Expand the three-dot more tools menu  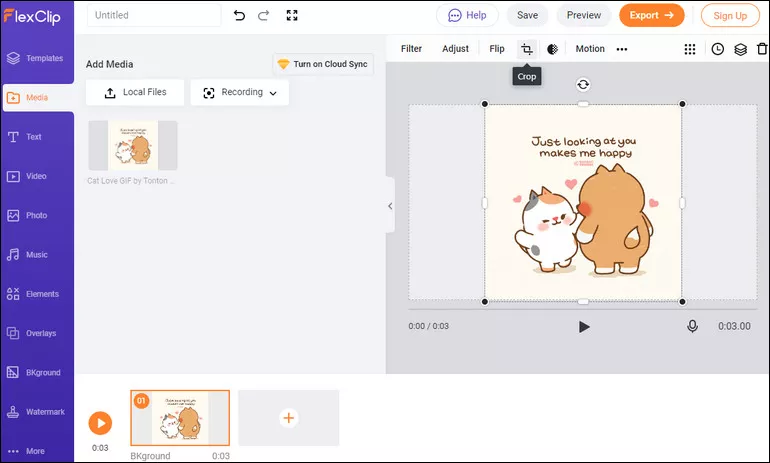(x=622, y=49)
